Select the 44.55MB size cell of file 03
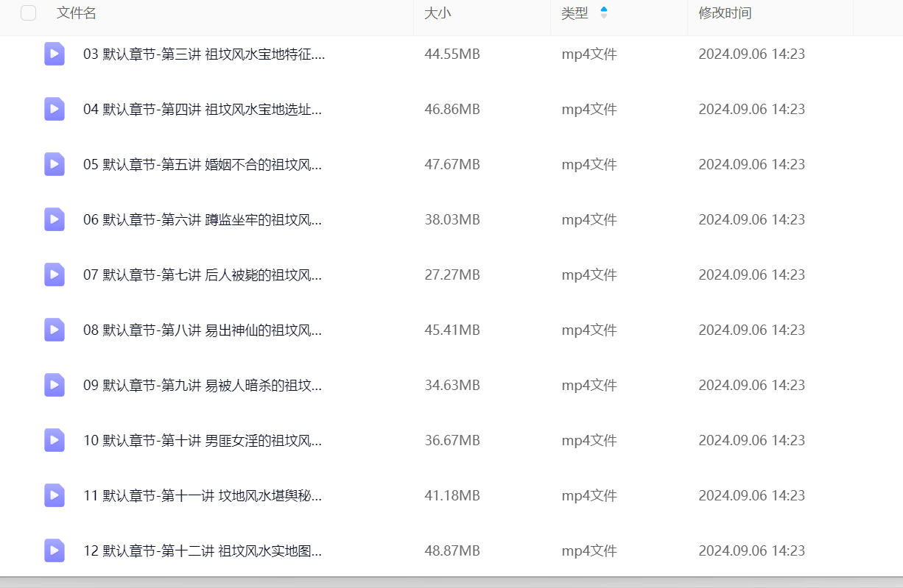903x588 pixels. [452, 54]
